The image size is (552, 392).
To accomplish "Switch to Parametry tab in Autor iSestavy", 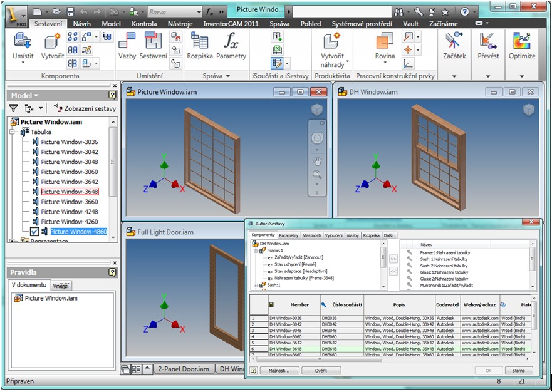I will click(289, 235).
